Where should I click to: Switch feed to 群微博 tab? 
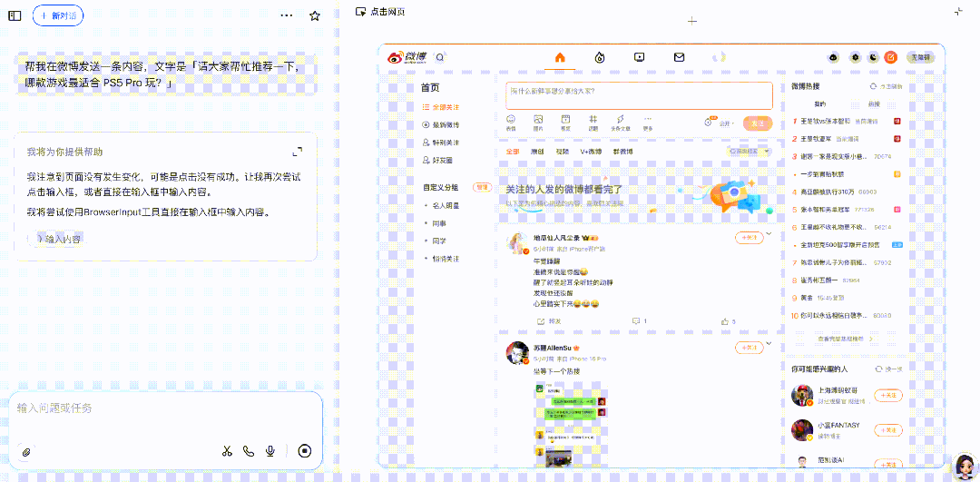[x=622, y=152]
